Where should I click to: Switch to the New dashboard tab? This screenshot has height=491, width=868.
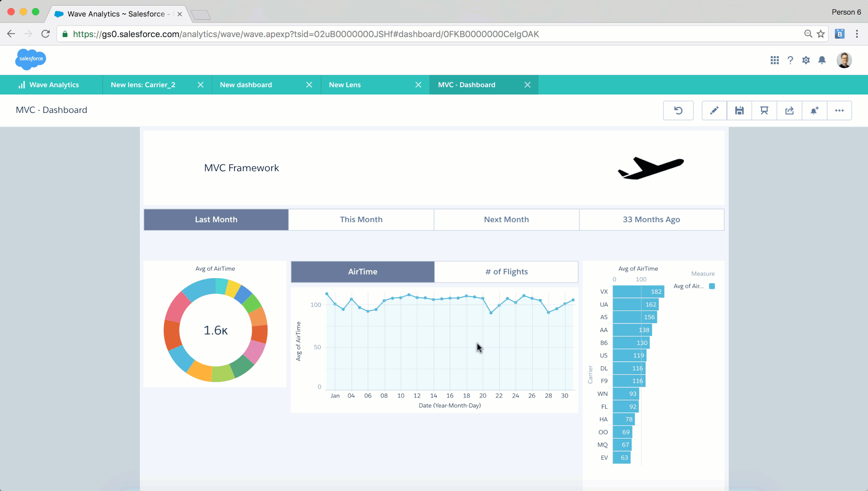[x=246, y=85]
